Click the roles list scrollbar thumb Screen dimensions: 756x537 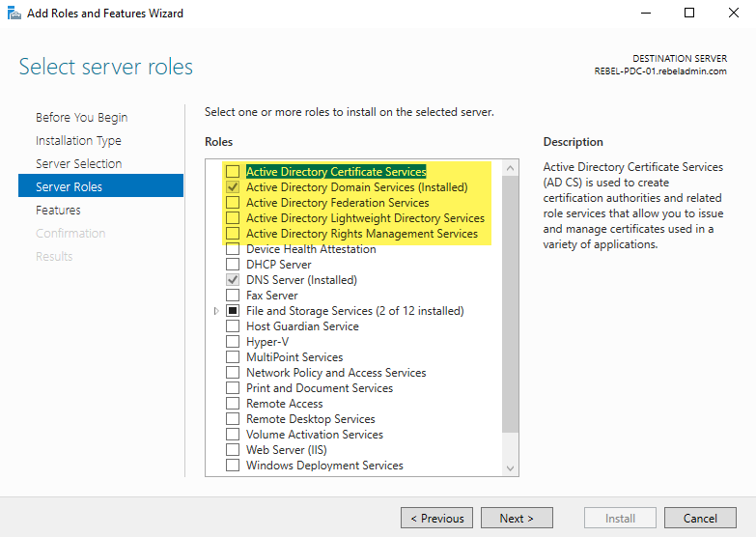510,304
